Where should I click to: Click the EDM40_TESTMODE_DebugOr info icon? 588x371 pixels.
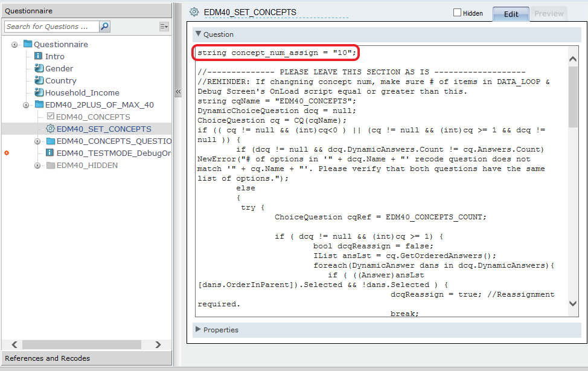(x=50, y=152)
